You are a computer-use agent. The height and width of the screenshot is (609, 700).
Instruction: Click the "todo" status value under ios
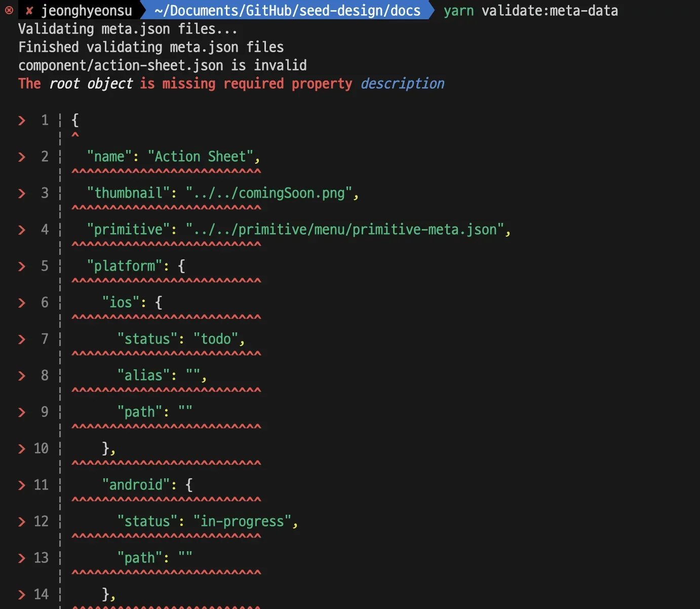click(x=216, y=339)
